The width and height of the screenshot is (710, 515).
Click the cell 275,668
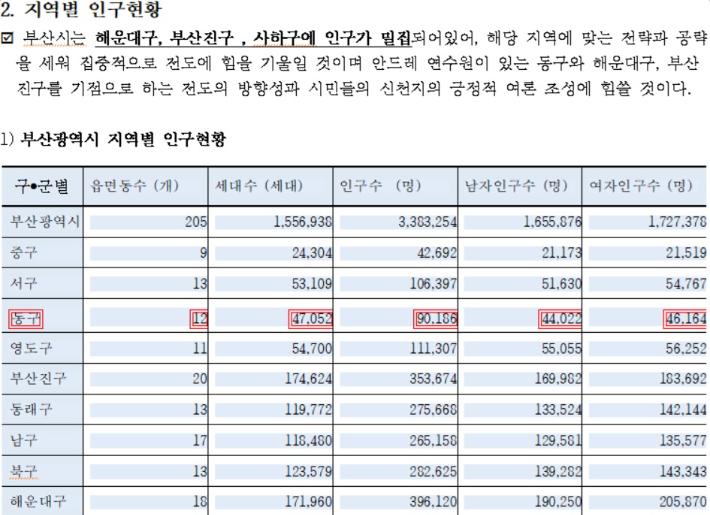coord(433,409)
